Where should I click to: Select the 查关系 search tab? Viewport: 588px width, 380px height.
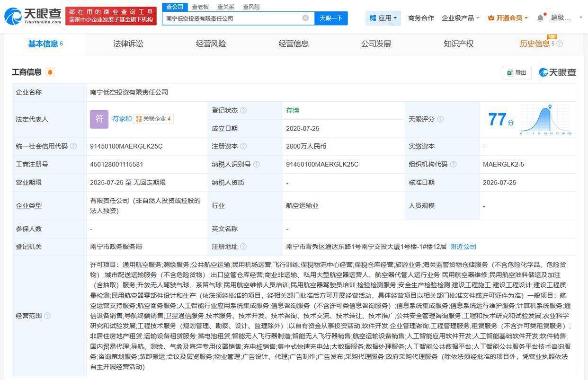pos(226,7)
